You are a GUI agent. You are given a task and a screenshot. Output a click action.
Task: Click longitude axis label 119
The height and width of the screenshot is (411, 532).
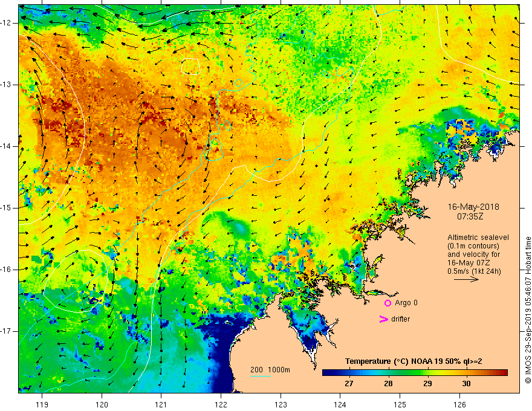point(42,404)
